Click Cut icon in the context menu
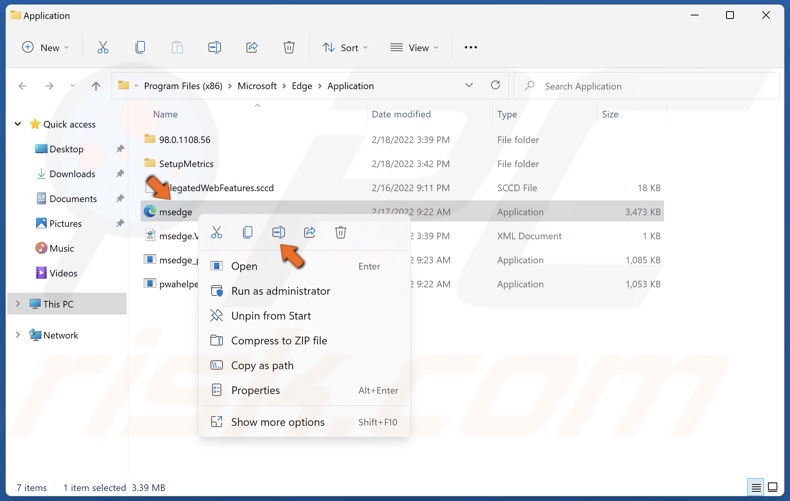The width and height of the screenshot is (790, 501). (217, 232)
